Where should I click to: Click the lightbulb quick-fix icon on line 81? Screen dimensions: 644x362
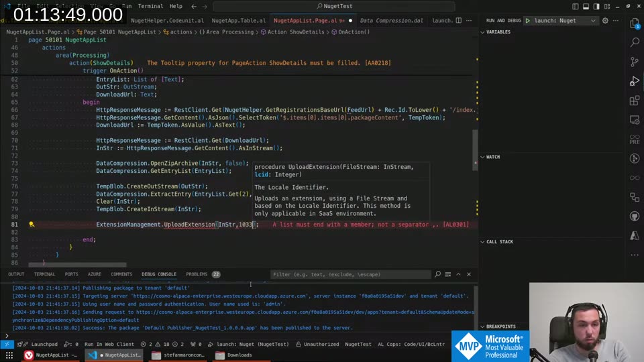click(32, 225)
